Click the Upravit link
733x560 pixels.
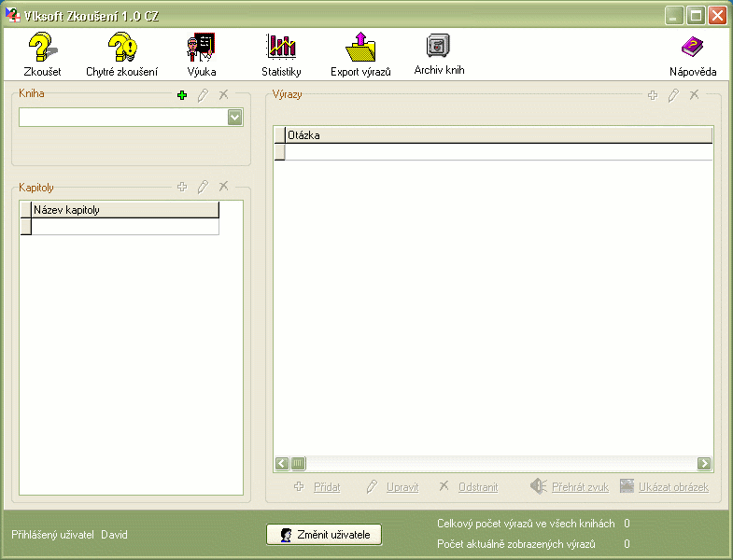coord(402,487)
